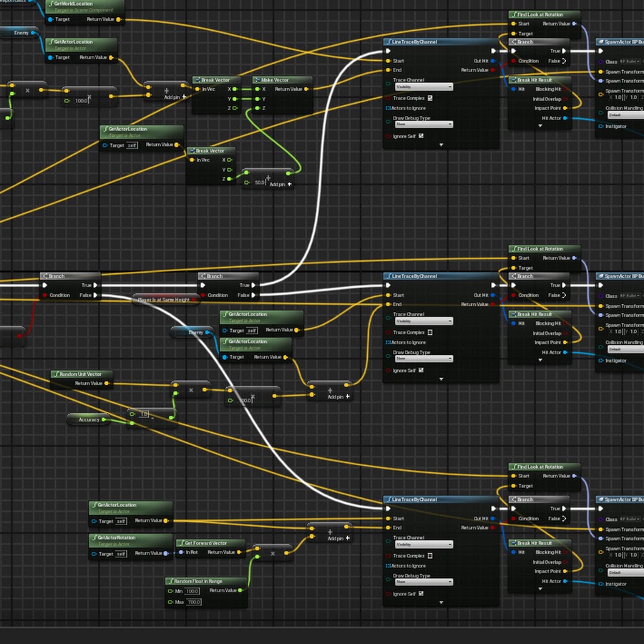Click the Get Forward Vector node icon
The height and width of the screenshot is (644, 644).
click(182, 543)
